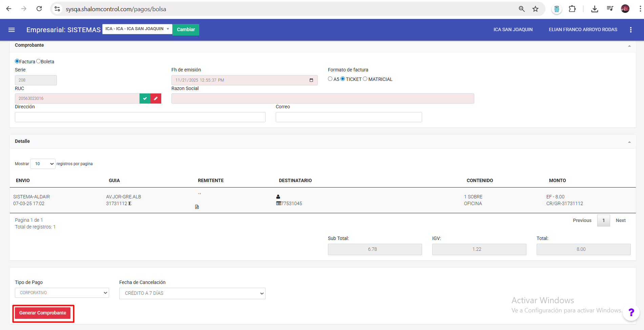Open the document icon in Remitente column

point(197,207)
